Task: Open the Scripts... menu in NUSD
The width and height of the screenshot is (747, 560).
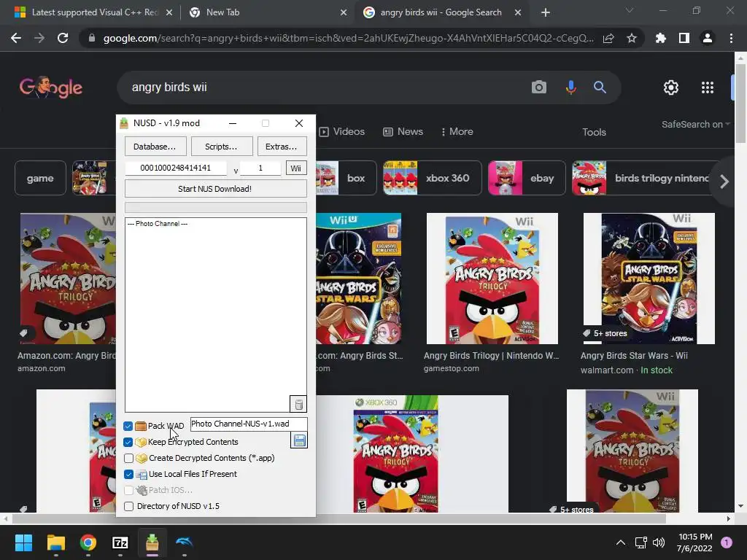Action: click(x=222, y=146)
